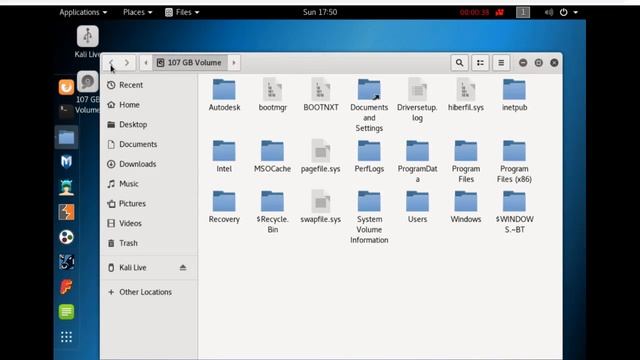Select the hiberfil.sys file
This screenshot has width=640, height=360.
[466, 95]
